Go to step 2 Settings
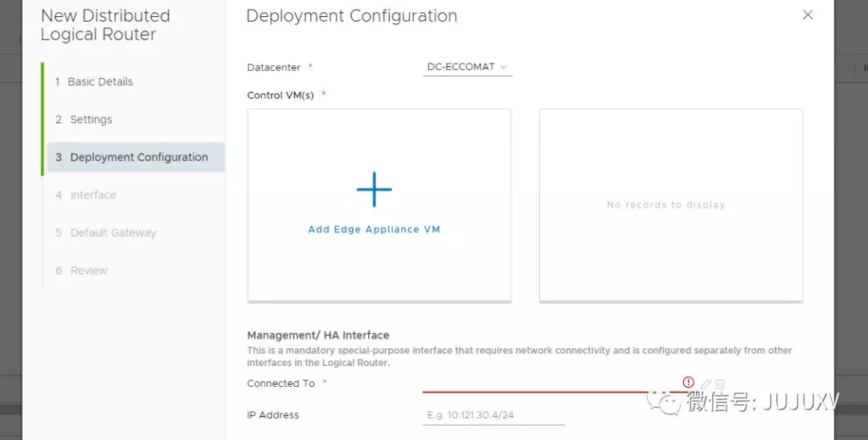The width and height of the screenshot is (868, 440). [91, 120]
